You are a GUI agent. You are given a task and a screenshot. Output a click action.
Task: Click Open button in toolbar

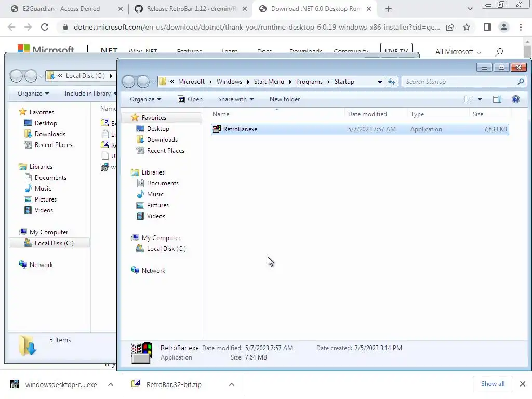pos(190,99)
